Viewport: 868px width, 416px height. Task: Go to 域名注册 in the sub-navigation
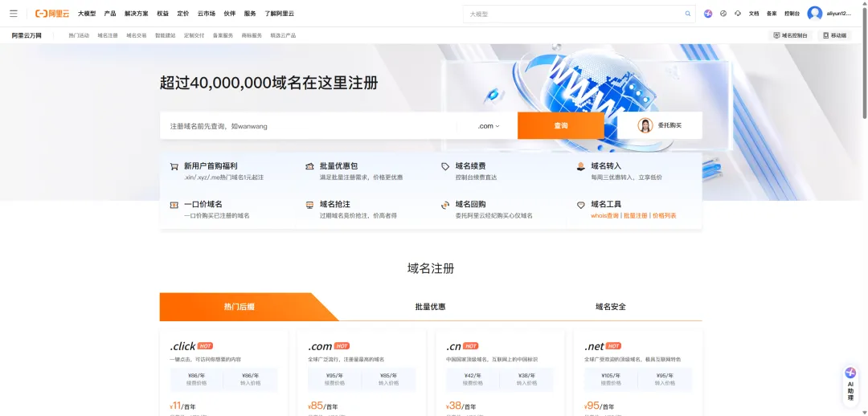click(108, 35)
